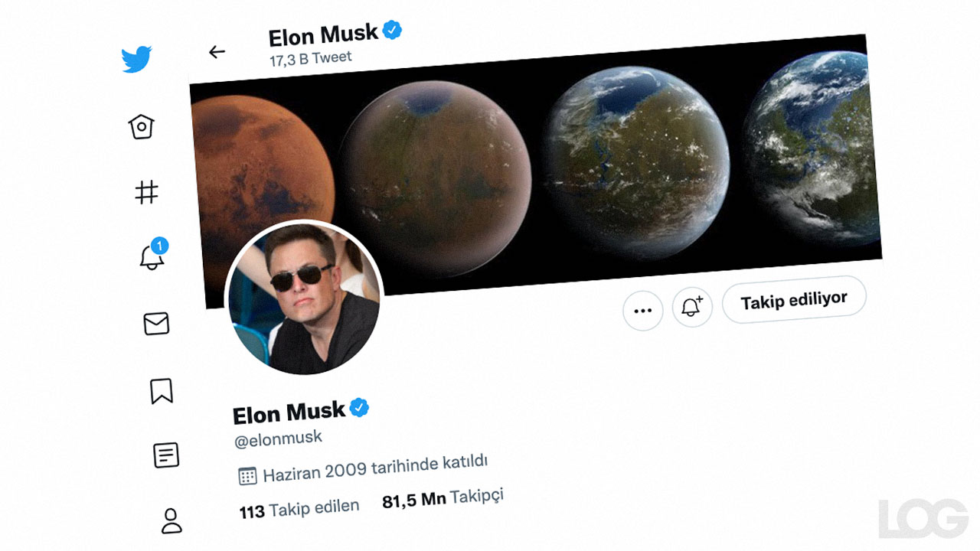
Task: Toggle tweet notifications bell-plus button
Action: click(692, 307)
